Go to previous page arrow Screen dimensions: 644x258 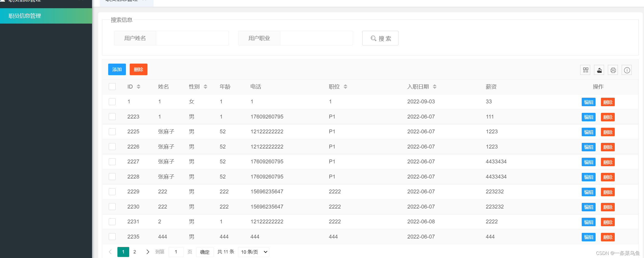[x=110, y=252]
